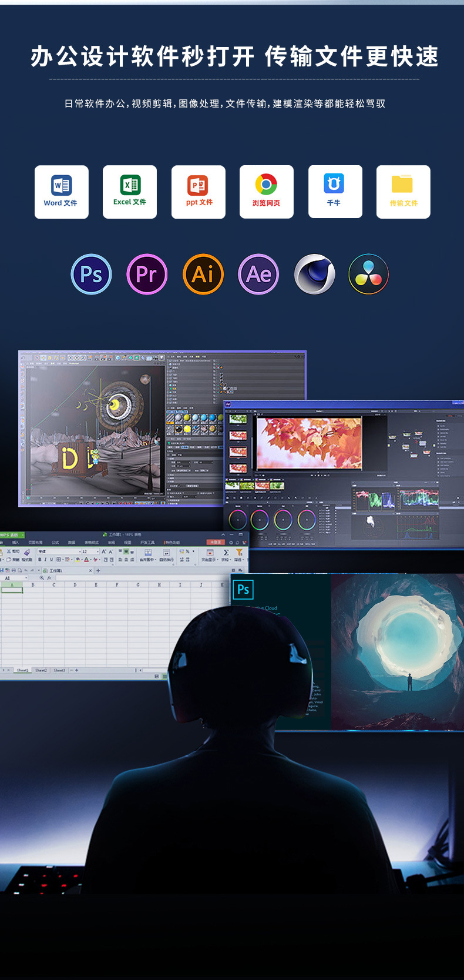
Task: Toggle italic I in WPS ribbon
Action: [45, 560]
